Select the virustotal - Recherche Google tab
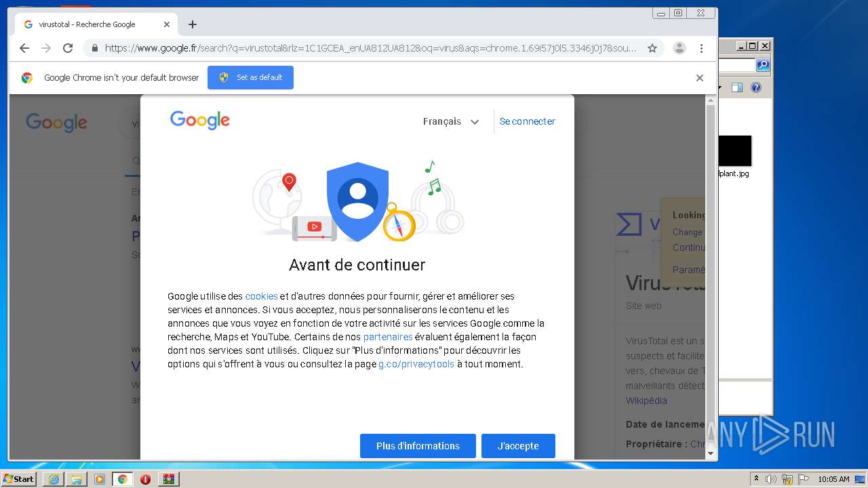Image resolution: width=868 pixels, height=488 pixels. coord(95,24)
